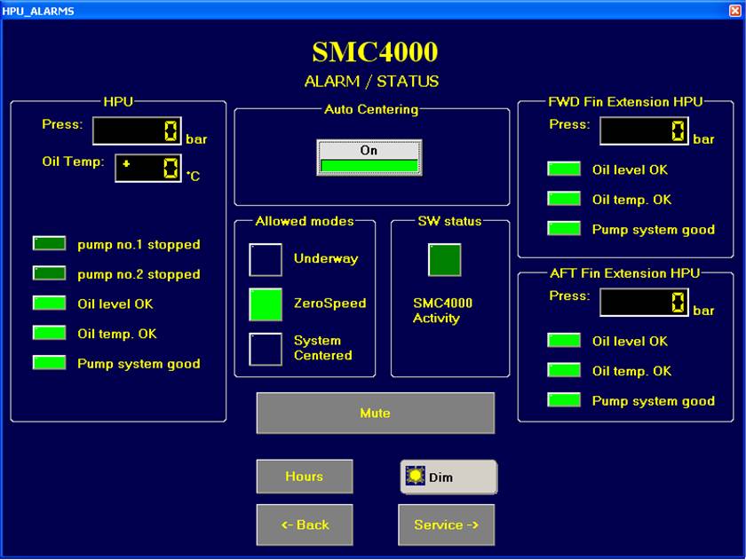Click the 'SW status' group title
Screen dimensions: 746x560
(449, 221)
